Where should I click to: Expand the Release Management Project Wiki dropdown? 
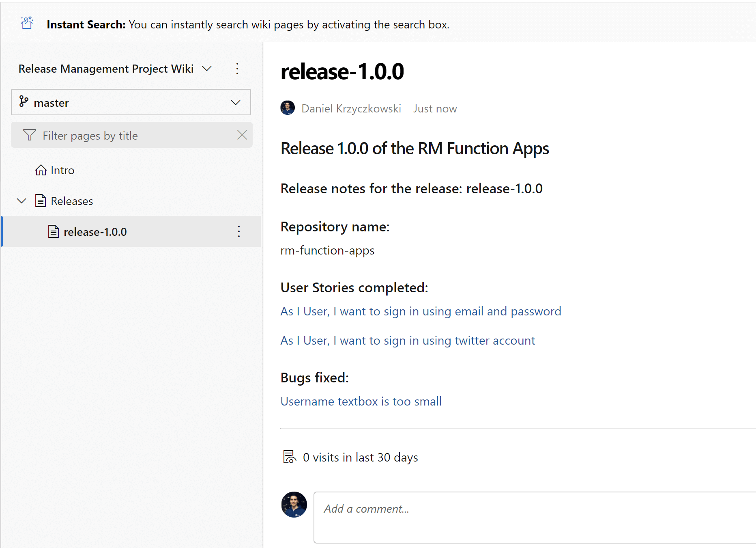[x=207, y=69]
